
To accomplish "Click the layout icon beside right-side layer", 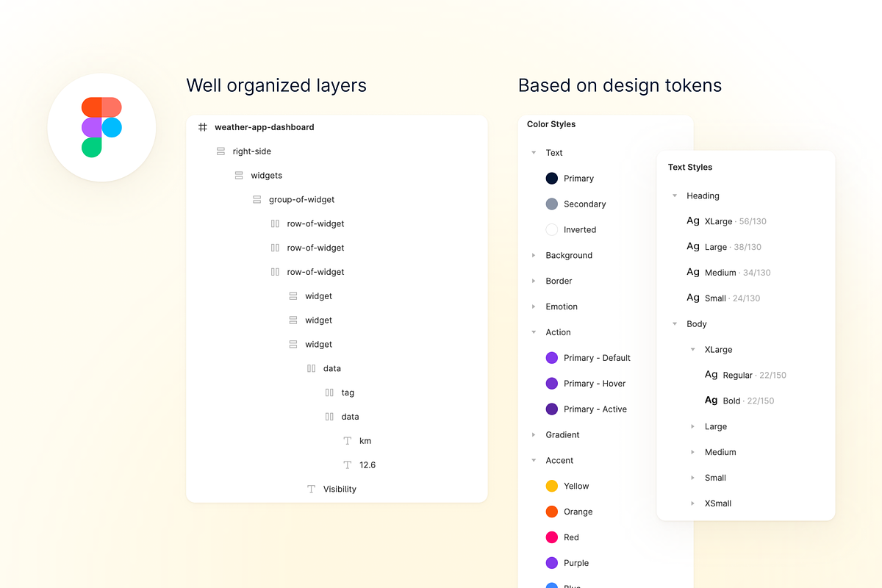I will [x=220, y=151].
